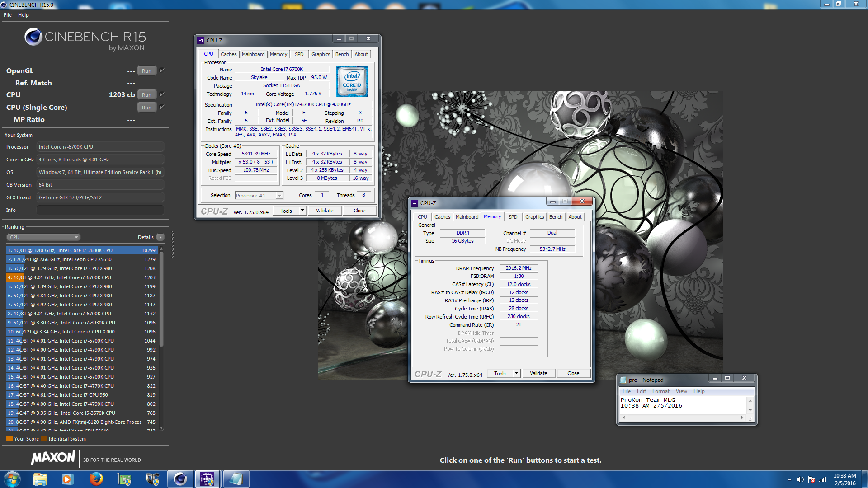Open the About tab in the CPU-Z Memory window
The height and width of the screenshot is (488, 868).
tap(575, 217)
